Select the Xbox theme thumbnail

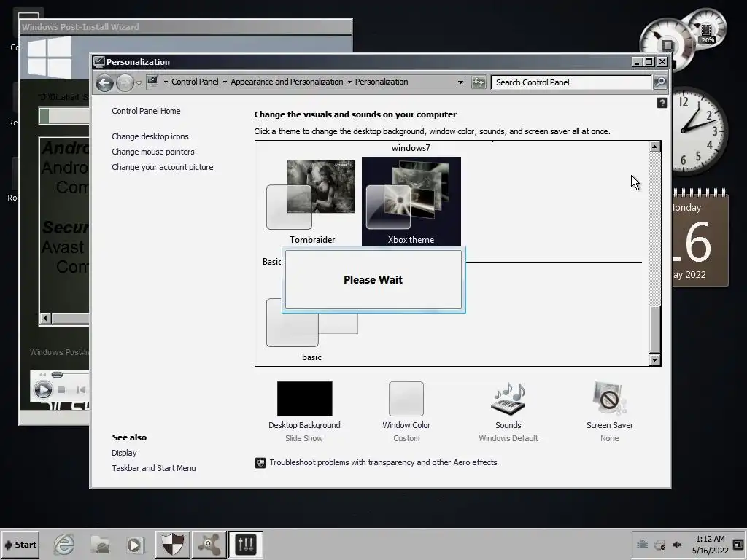point(411,201)
